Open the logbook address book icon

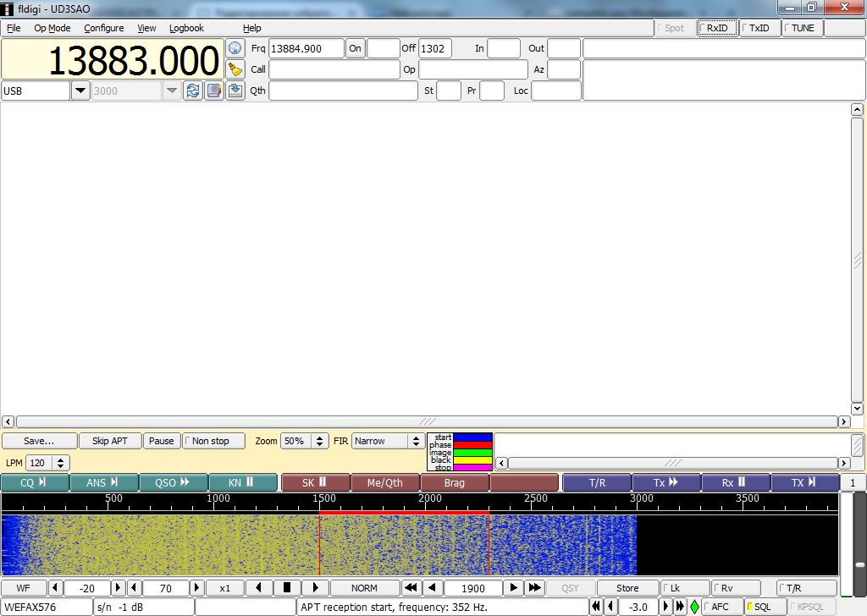point(213,91)
